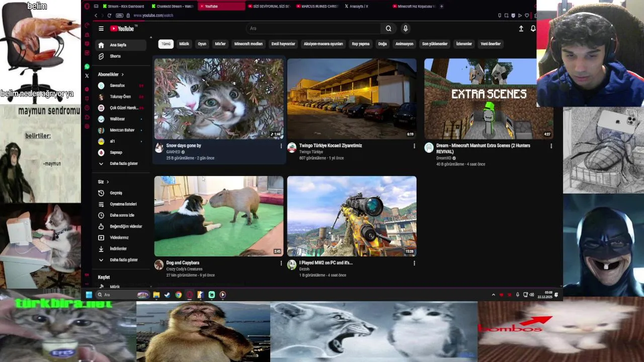Select the Evcil hayvanlar chip
644x362 pixels.
pos(283,44)
